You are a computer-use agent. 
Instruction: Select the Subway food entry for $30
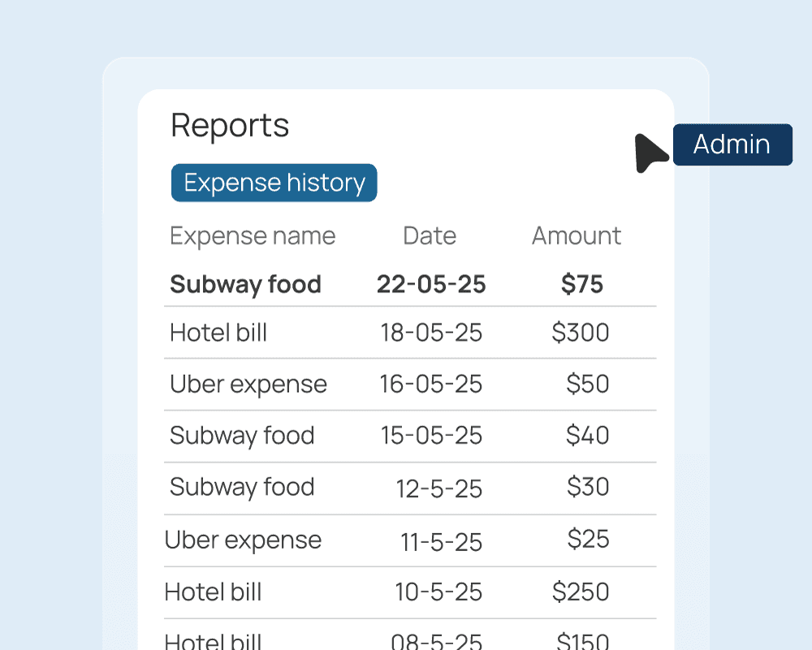242,488
